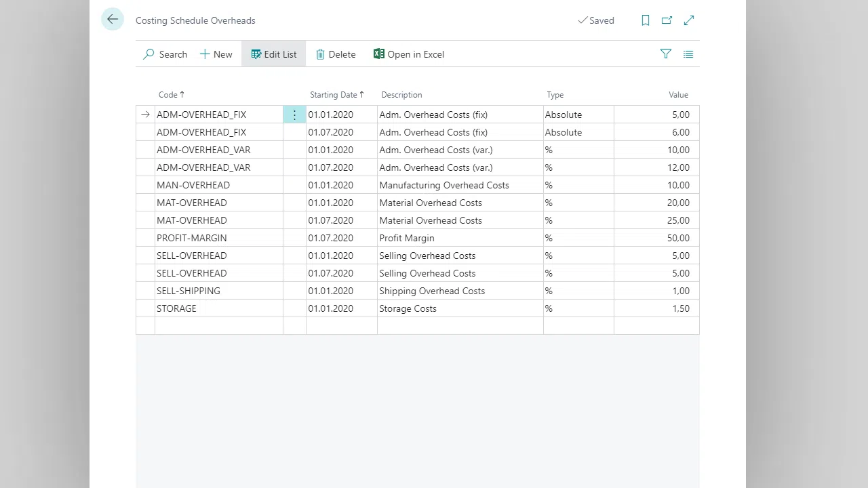The height and width of the screenshot is (488, 868).
Task: Open list in Excel
Action: click(409, 54)
